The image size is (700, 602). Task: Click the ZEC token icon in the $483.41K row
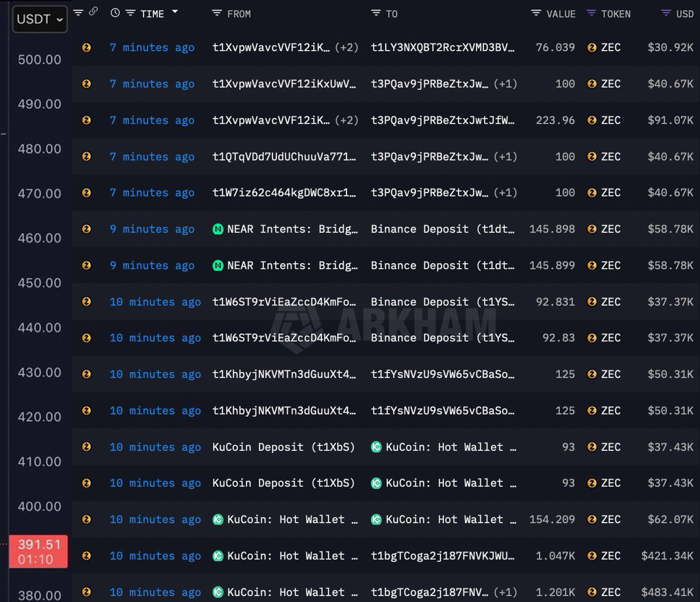[x=592, y=592]
